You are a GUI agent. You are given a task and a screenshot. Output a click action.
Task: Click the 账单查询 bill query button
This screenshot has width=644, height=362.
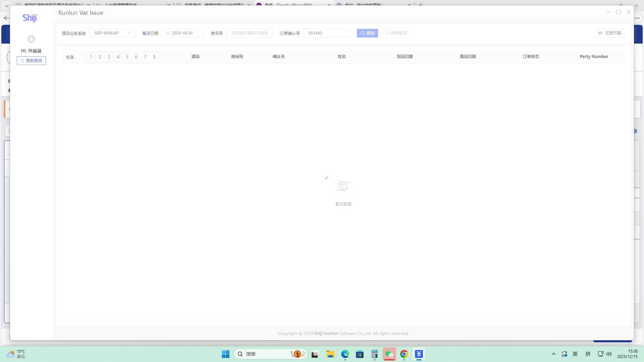click(x=396, y=33)
